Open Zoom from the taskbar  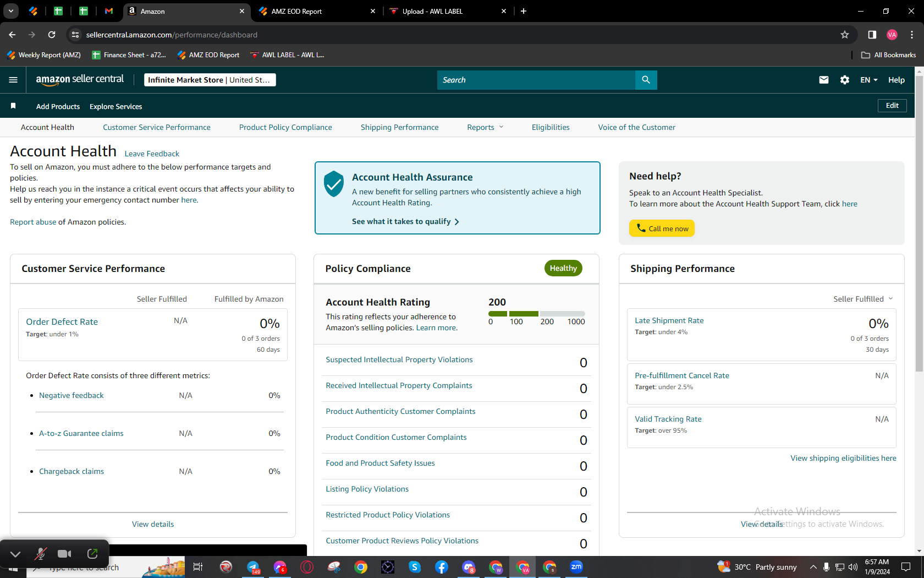pos(576,567)
